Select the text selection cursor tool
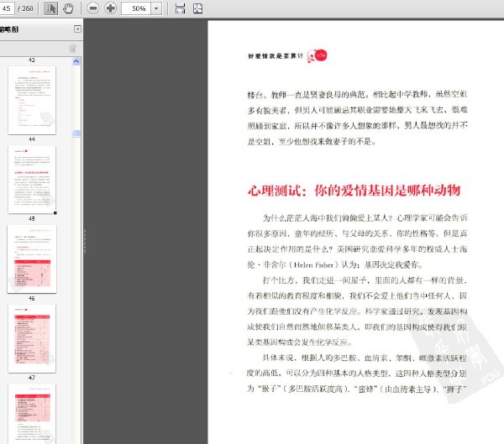The image size is (504, 444). pos(50,8)
